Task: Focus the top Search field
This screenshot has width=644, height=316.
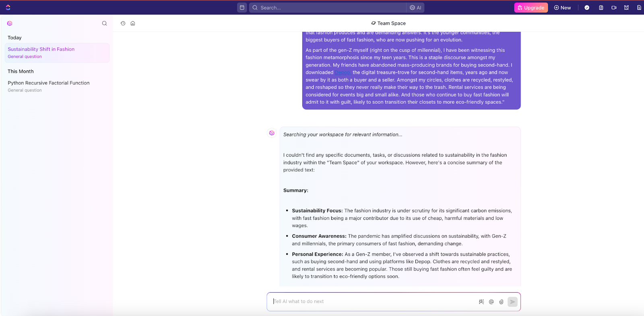Action: 327,8
